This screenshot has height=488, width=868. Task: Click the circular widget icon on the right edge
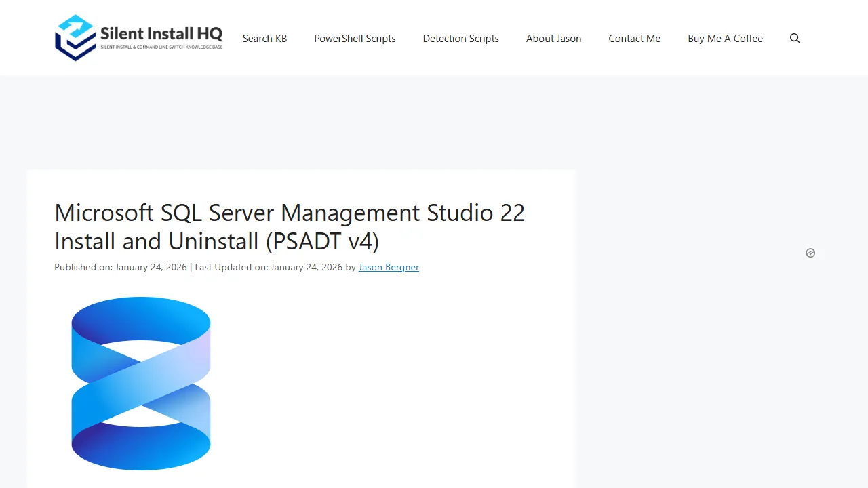tap(810, 253)
